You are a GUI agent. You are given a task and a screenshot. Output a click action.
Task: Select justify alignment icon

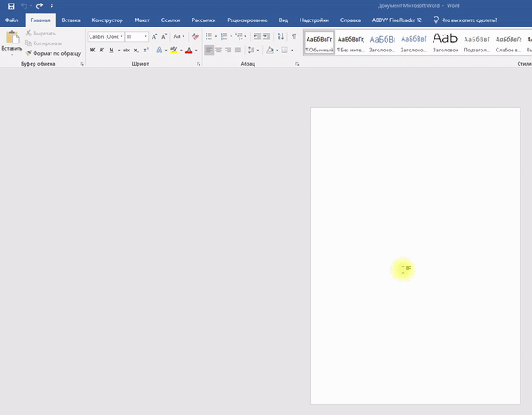tap(239, 51)
